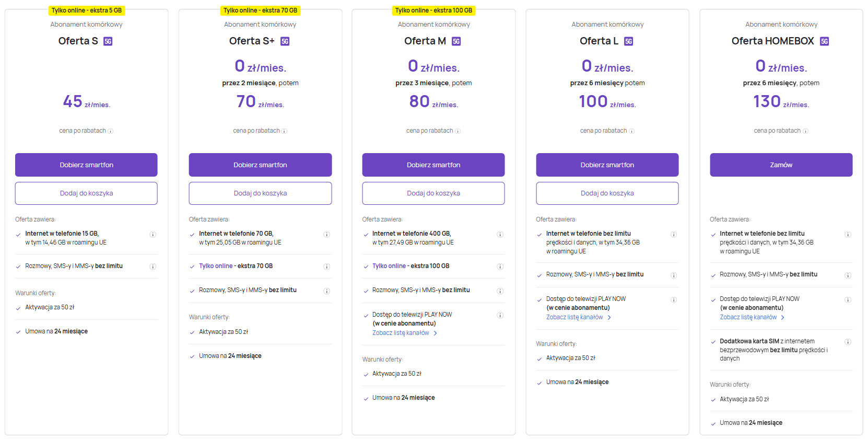
Task: Click info icon beside Oferta M internet 400 GB
Action: pyautogui.click(x=500, y=235)
